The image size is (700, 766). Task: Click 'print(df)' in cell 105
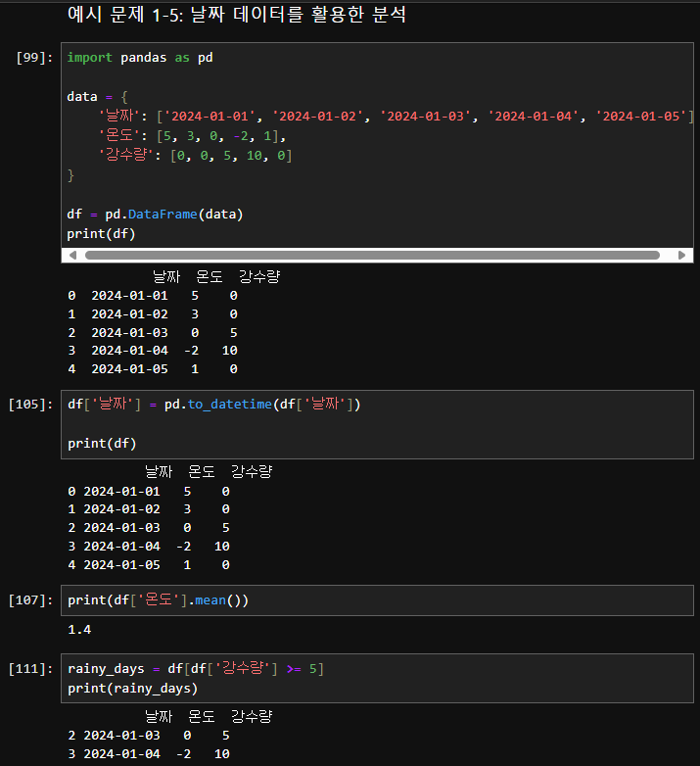(102, 443)
